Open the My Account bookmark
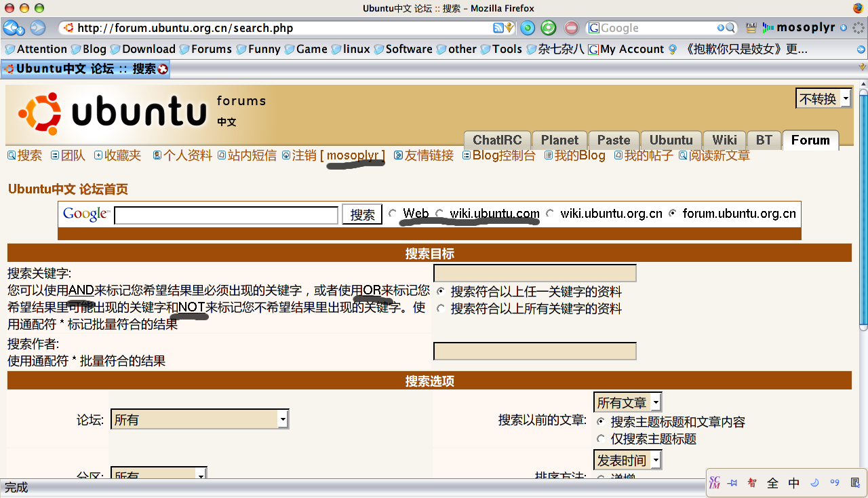Viewport: 868px width, 498px height. [x=626, y=49]
